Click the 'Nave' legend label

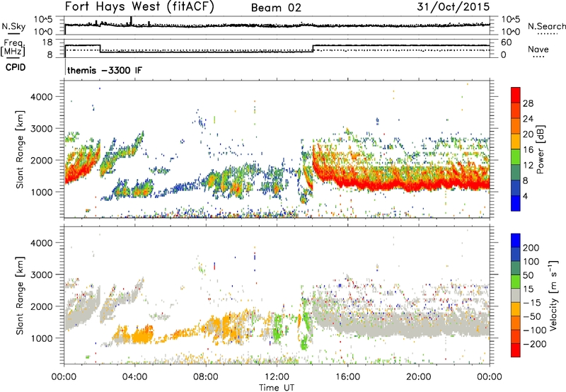point(538,50)
